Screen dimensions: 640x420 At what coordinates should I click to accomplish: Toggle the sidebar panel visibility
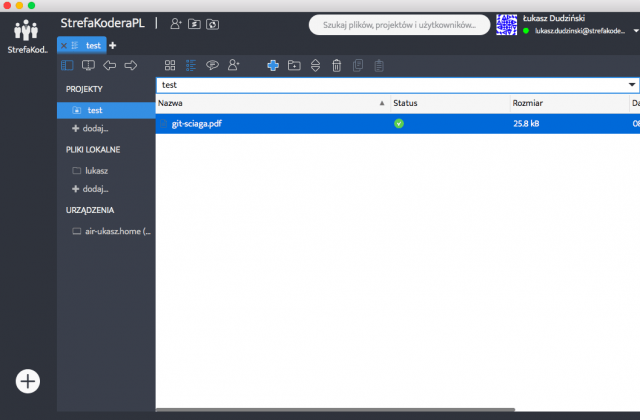[68, 65]
